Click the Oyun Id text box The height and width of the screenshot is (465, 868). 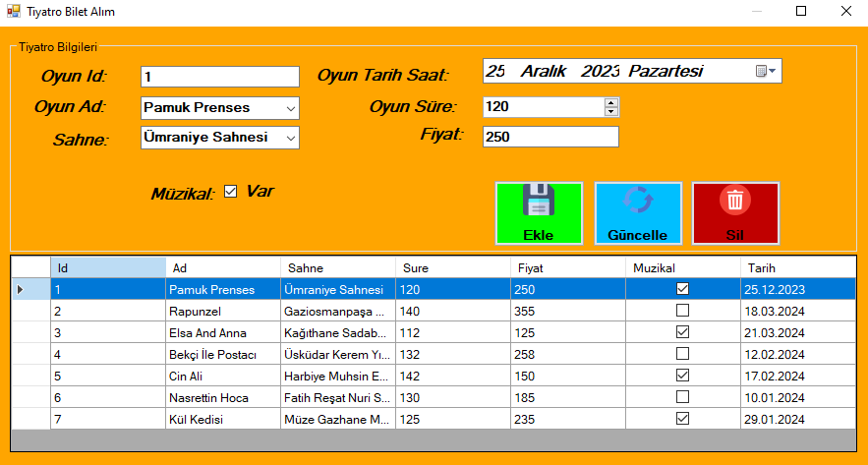pyautogui.click(x=219, y=77)
